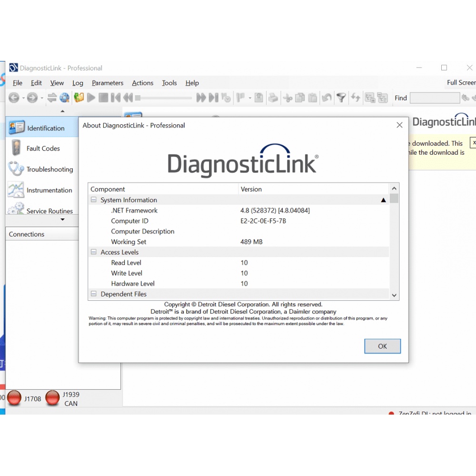Select Troubleshooting in the sidebar
Screen dimensions: 476x476
click(42, 169)
